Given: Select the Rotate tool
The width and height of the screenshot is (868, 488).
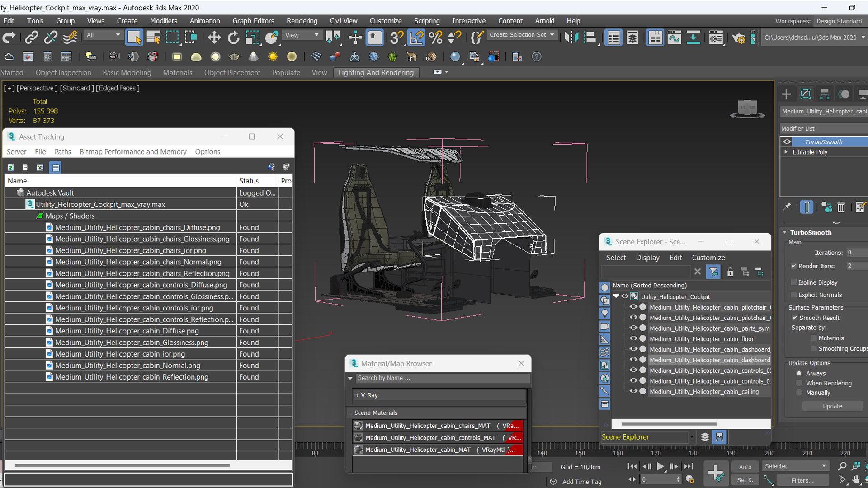Looking at the screenshot, I should 233,38.
